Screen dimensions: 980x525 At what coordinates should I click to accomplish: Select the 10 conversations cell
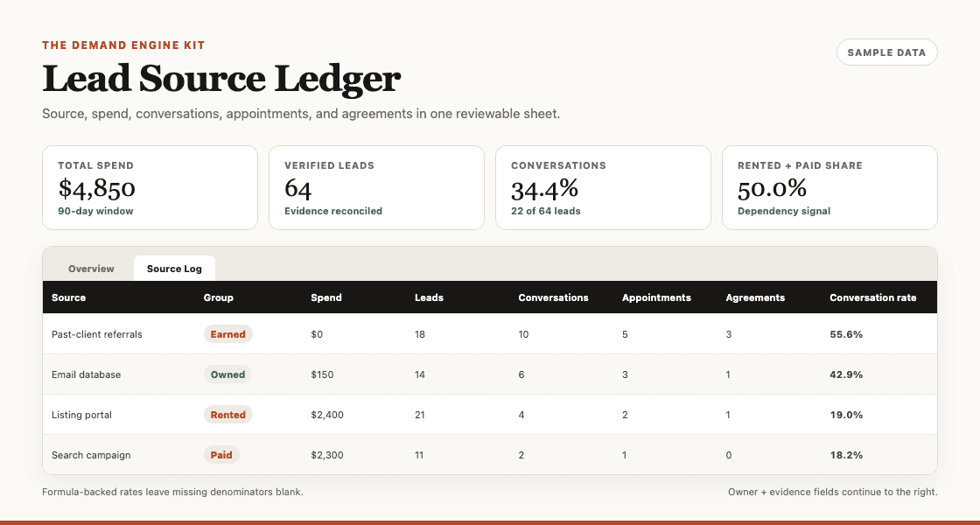click(x=524, y=334)
